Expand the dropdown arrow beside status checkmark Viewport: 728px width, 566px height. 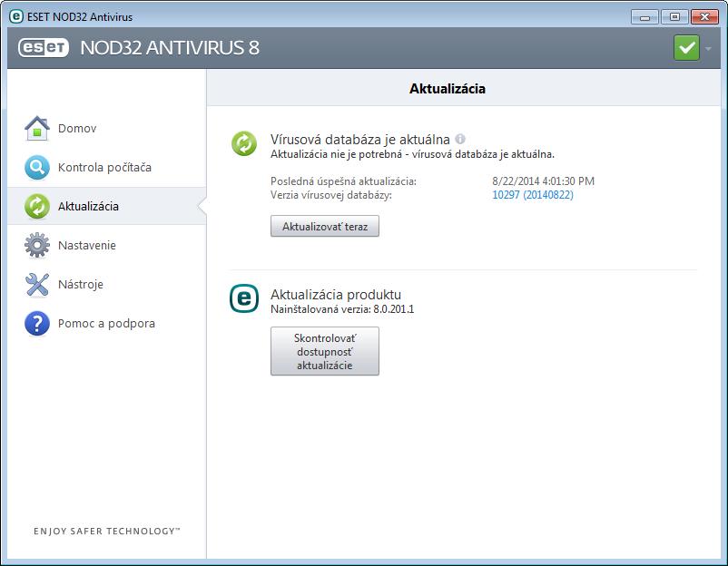tap(708, 48)
